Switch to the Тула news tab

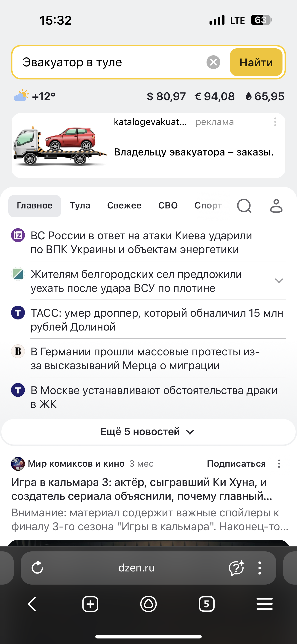click(x=80, y=205)
